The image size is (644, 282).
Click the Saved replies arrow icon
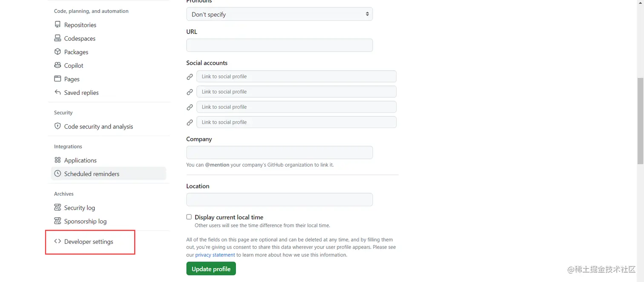(x=57, y=92)
